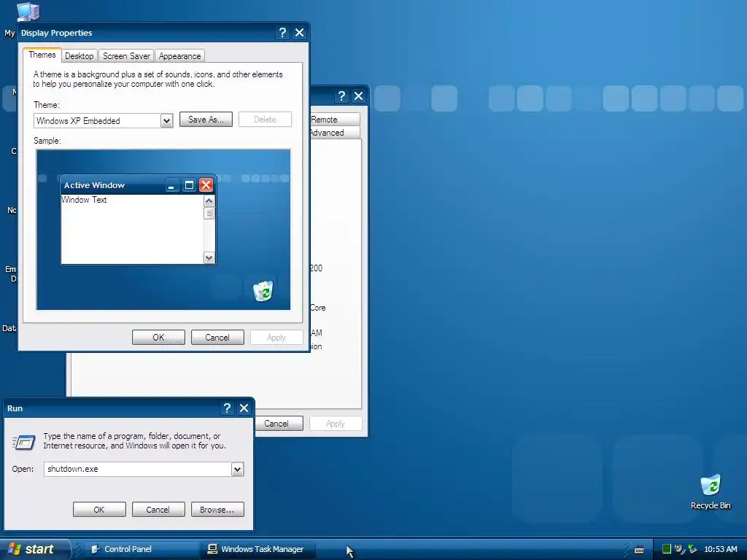Switch to Control Panel taskbar button
The height and width of the screenshot is (560, 747).
142,549
